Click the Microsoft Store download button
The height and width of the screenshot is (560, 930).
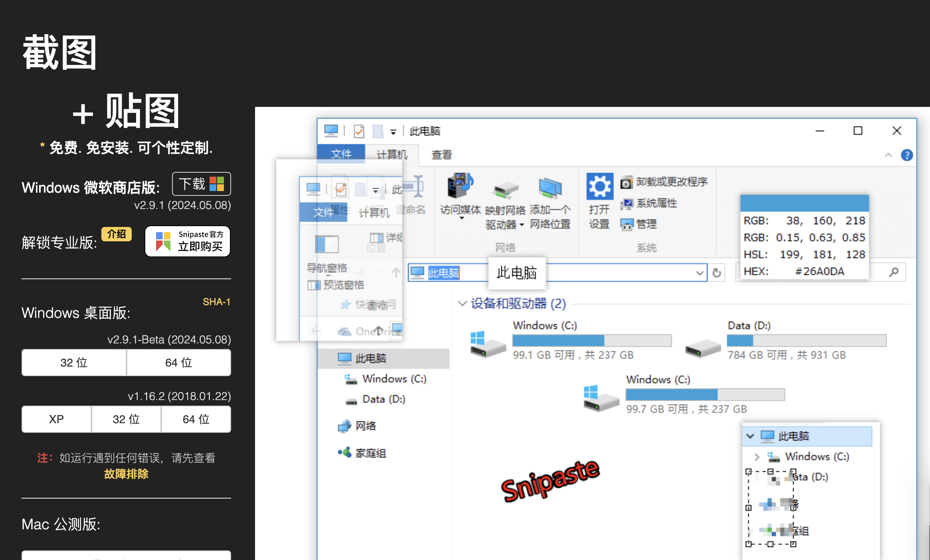point(201,184)
